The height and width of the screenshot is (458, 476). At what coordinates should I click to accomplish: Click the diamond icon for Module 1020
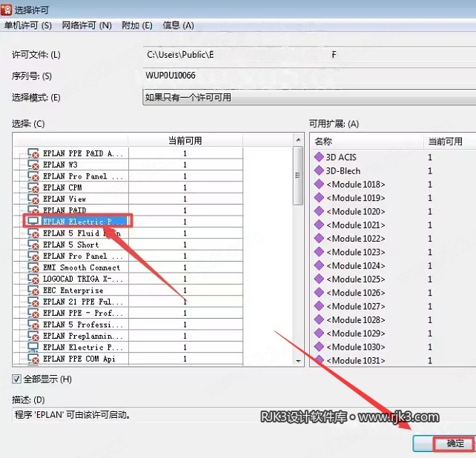point(319,211)
